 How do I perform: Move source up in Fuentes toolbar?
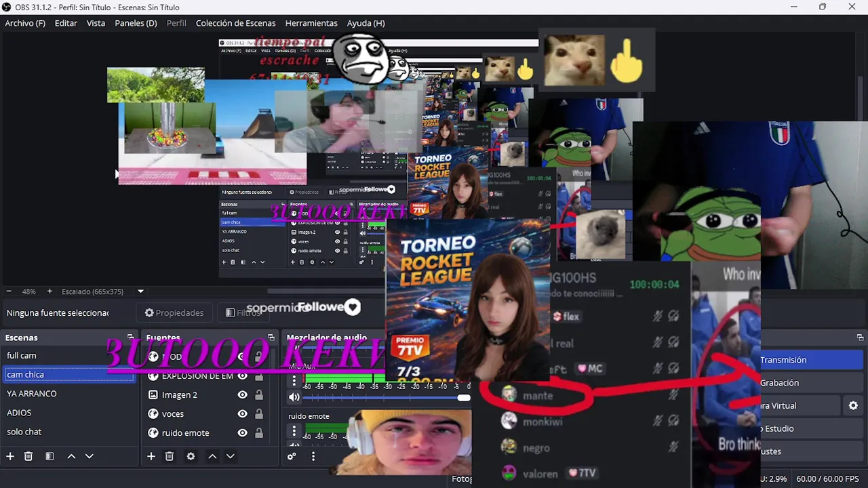pyautogui.click(x=212, y=456)
